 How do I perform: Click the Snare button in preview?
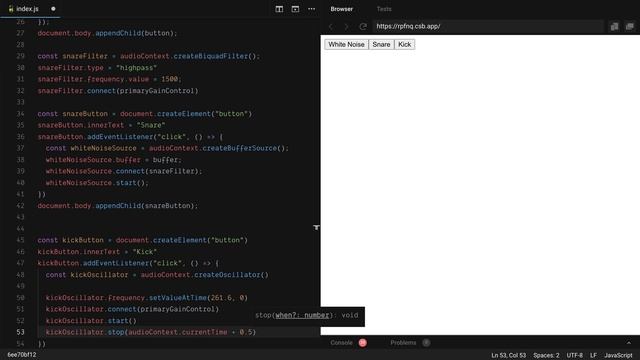[x=381, y=44]
